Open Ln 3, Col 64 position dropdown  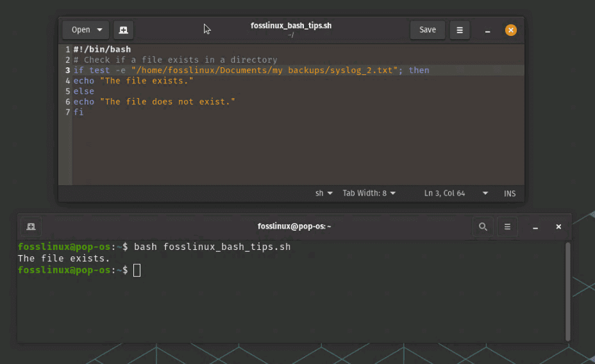456,194
